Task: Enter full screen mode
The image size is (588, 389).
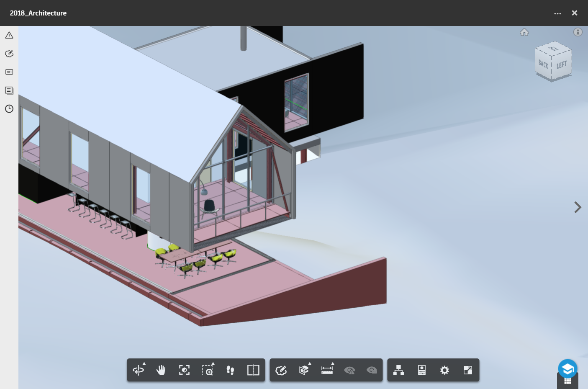Action: tap(467, 370)
